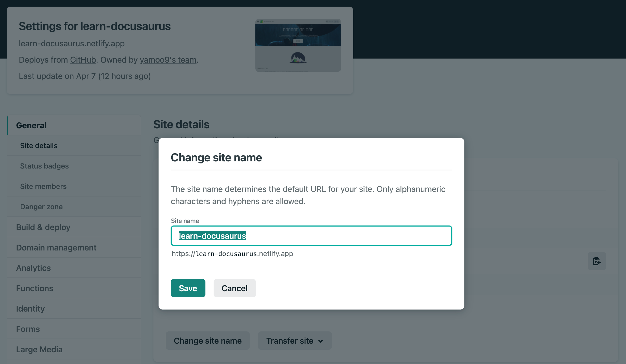Select General in the sidebar
The image size is (626, 364).
31,125
